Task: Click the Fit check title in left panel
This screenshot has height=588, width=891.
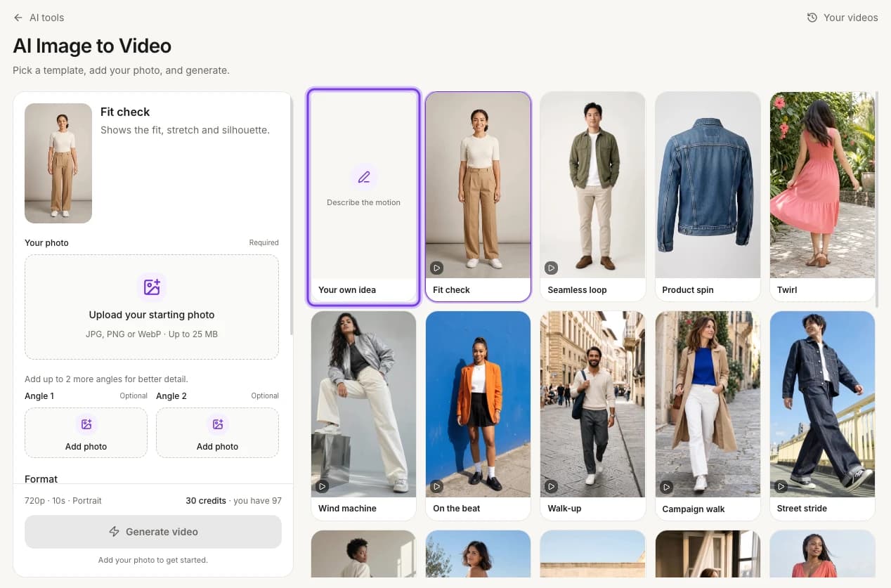Action: (x=125, y=112)
